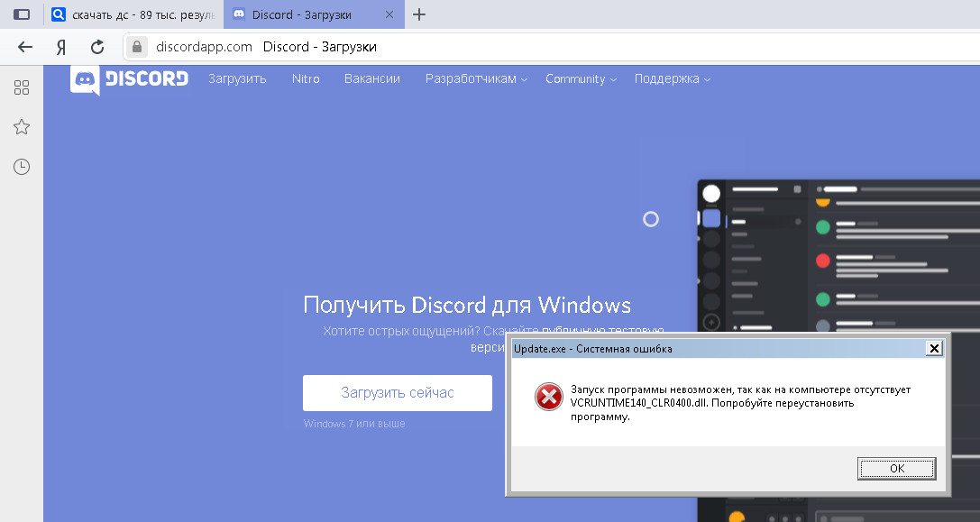Viewport: 980px width, 522px height.
Task: Select the Discord - Загрузки tab
Action: point(314,14)
